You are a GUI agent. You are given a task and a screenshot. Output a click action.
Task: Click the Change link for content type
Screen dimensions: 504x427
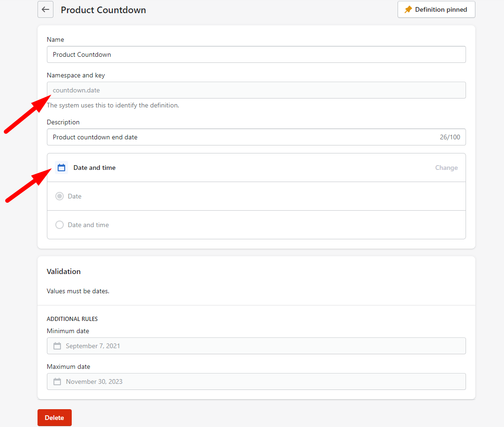[446, 168]
